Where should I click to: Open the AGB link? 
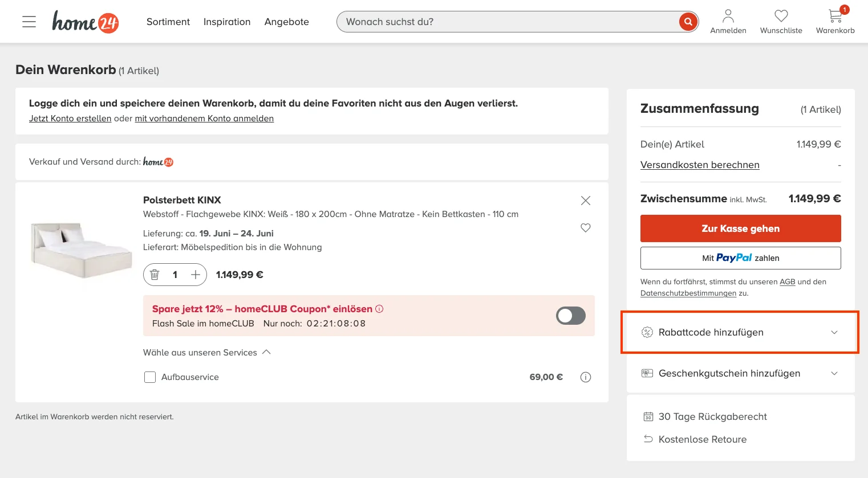click(787, 281)
